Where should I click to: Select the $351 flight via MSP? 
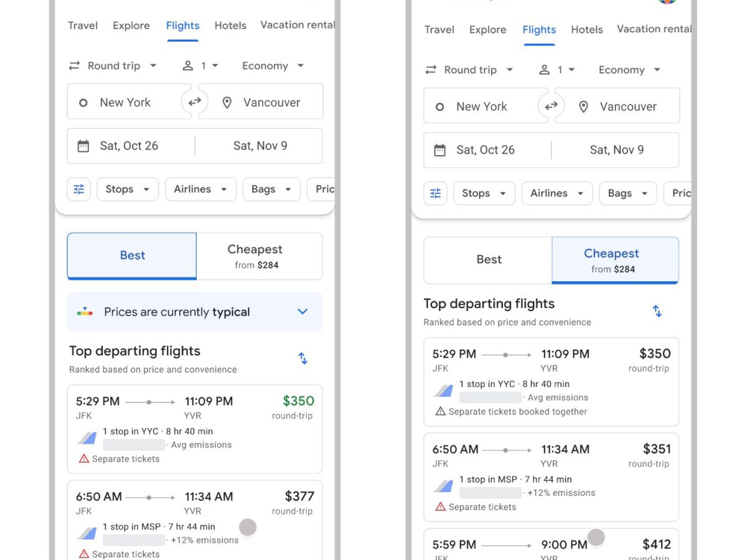point(551,477)
